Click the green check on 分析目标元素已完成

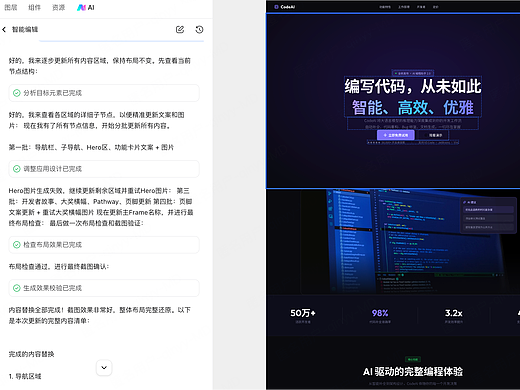pyautogui.click(x=17, y=93)
